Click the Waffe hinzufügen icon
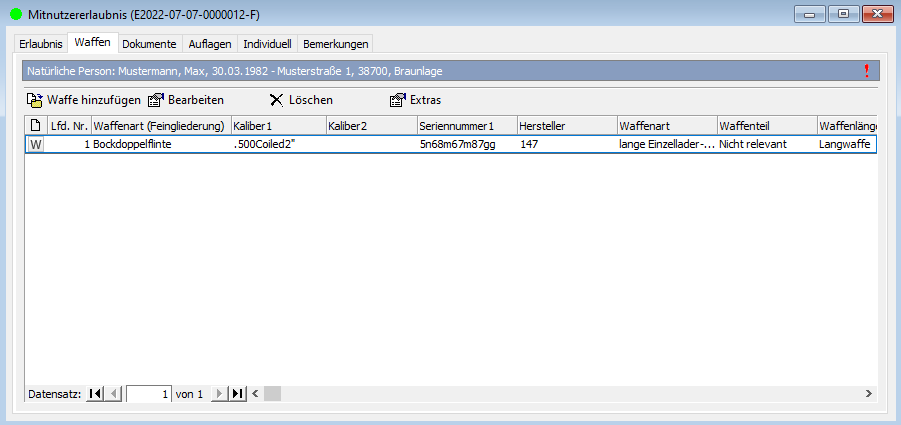This screenshot has width=901, height=425. (35, 100)
